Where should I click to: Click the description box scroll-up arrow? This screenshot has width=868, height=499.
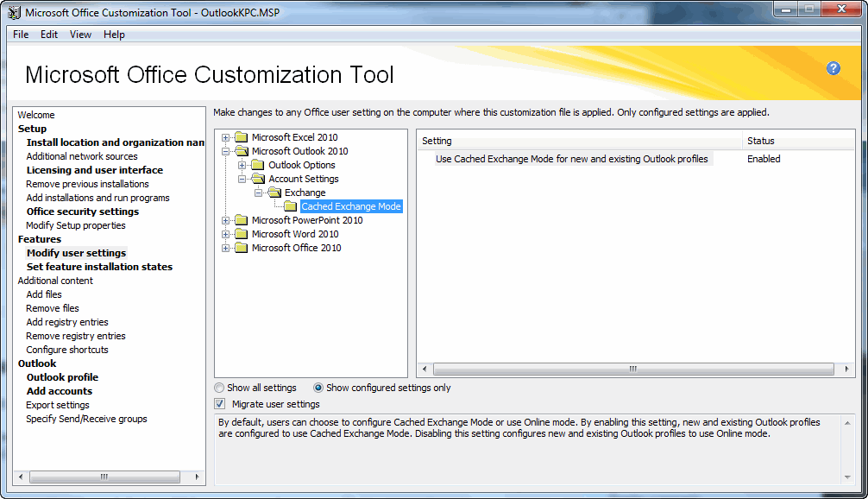(847, 423)
